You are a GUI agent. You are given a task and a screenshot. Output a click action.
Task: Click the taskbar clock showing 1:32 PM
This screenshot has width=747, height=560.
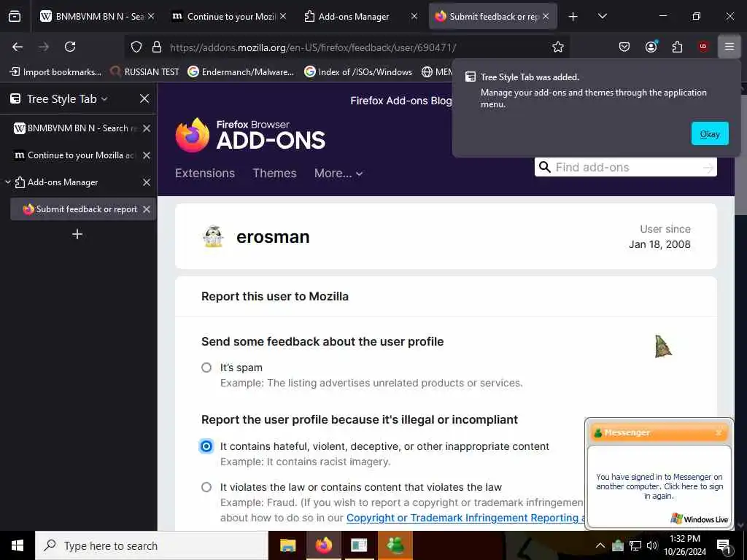[x=684, y=545]
